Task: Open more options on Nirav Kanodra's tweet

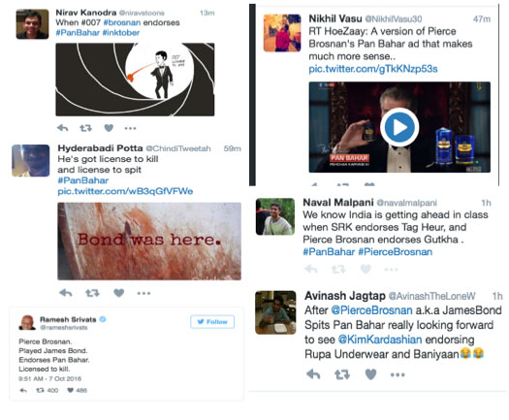Action: [x=130, y=128]
